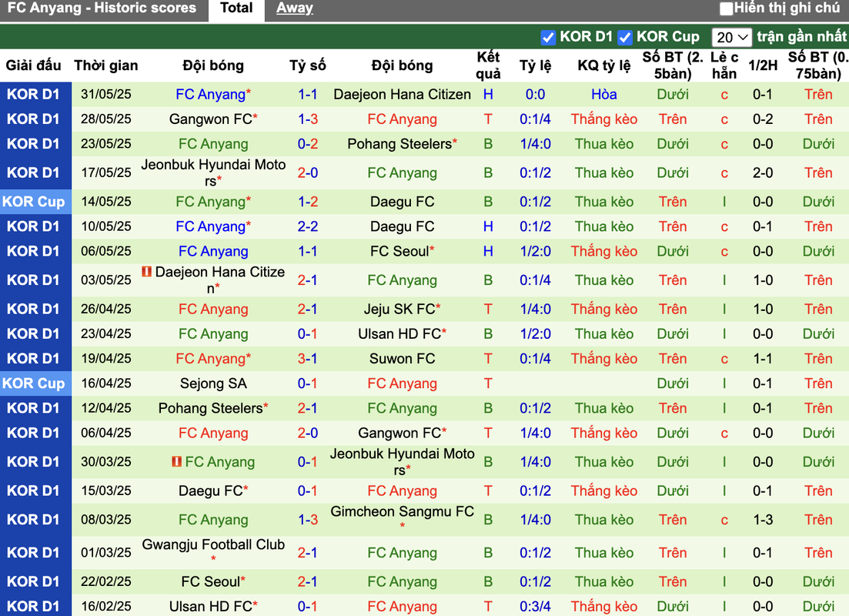This screenshot has width=849, height=616.
Task: Click 1/2H column header
Action: click(x=762, y=65)
